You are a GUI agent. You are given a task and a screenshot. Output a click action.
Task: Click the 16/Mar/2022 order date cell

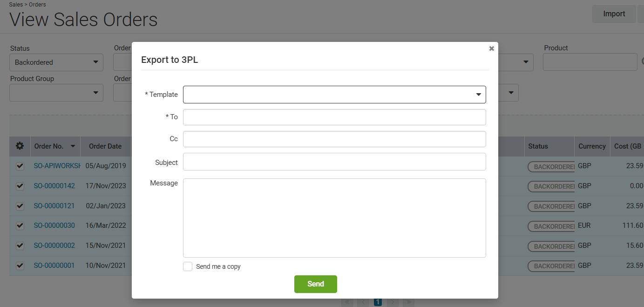[x=106, y=225]
